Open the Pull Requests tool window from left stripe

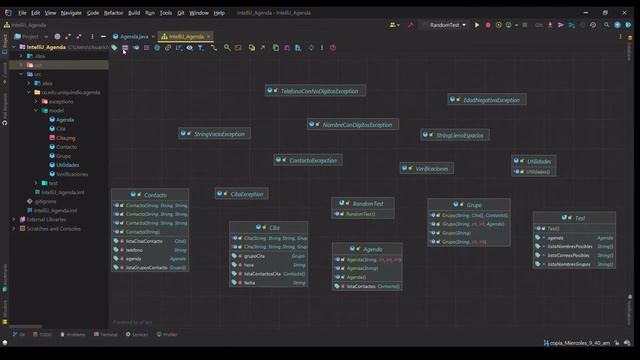(4, 109)
